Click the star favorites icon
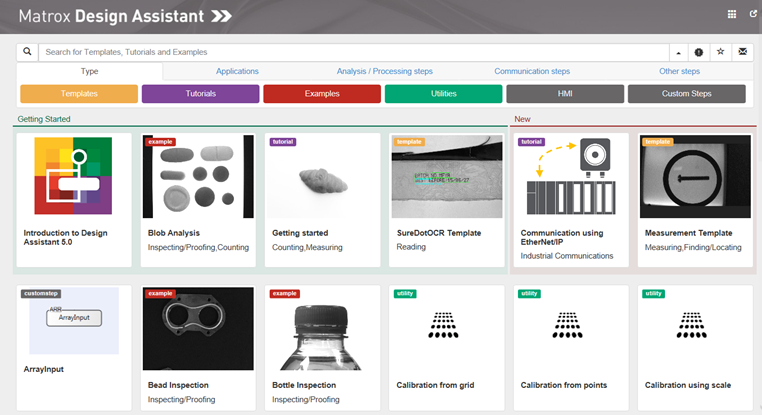762x415 pixels. pyautogui.click(x=720, y=52)
